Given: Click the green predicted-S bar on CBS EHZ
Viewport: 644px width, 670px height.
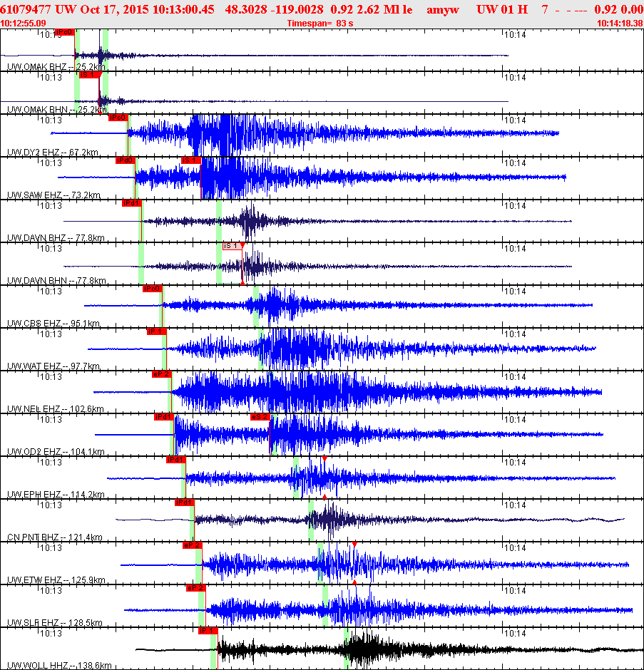Looking at the screenshot, I should (256, 306).
